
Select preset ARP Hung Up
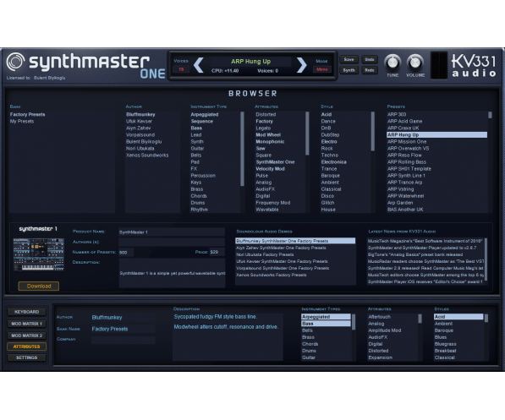[x=436, y=135]
